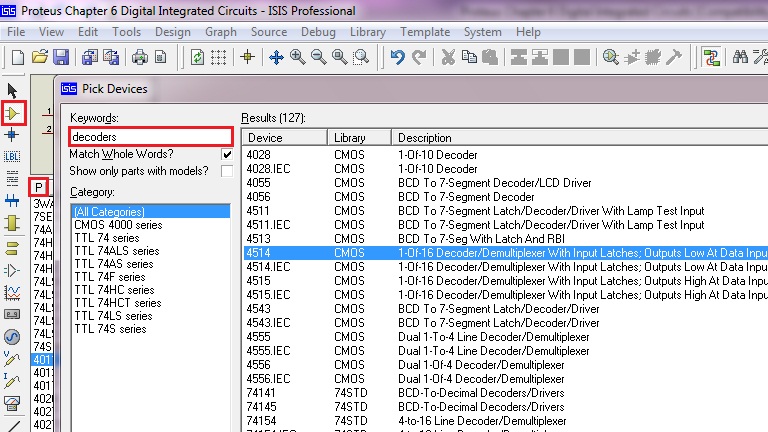The height and width of the screenshot is (432, 768).
Task: Sort results by Description column header
Action: pos(424,138)
